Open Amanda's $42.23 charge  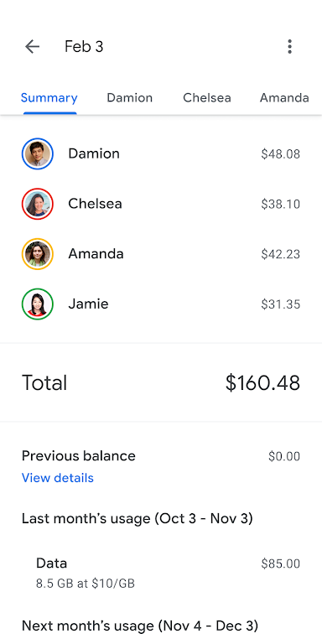tap(281, 254)
